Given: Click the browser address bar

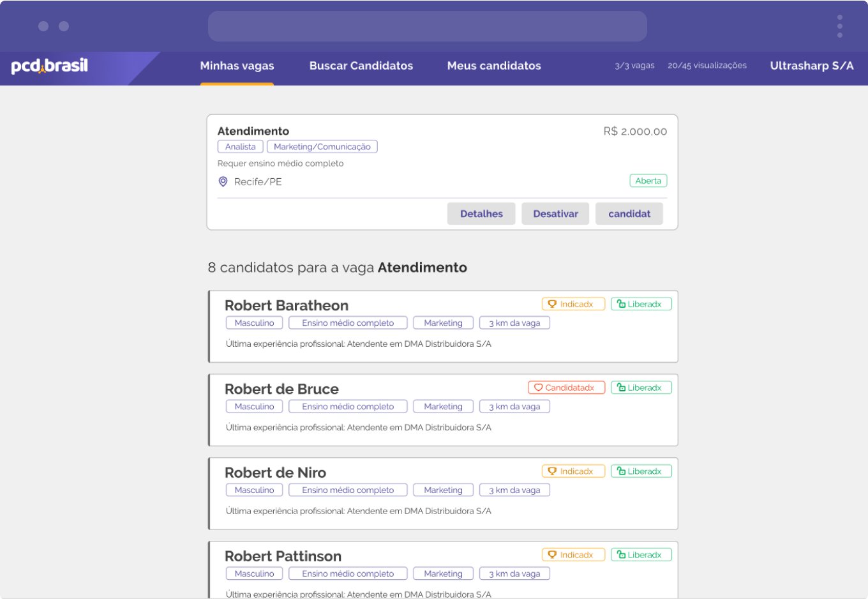Looking at the screenshot, I should click(427, 26).
